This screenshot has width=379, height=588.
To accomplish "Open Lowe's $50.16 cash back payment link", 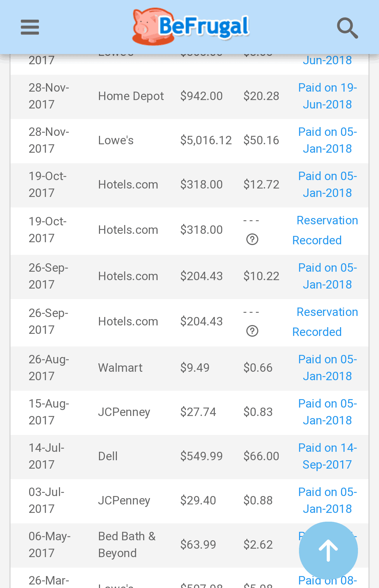I will tap(327, 140).
